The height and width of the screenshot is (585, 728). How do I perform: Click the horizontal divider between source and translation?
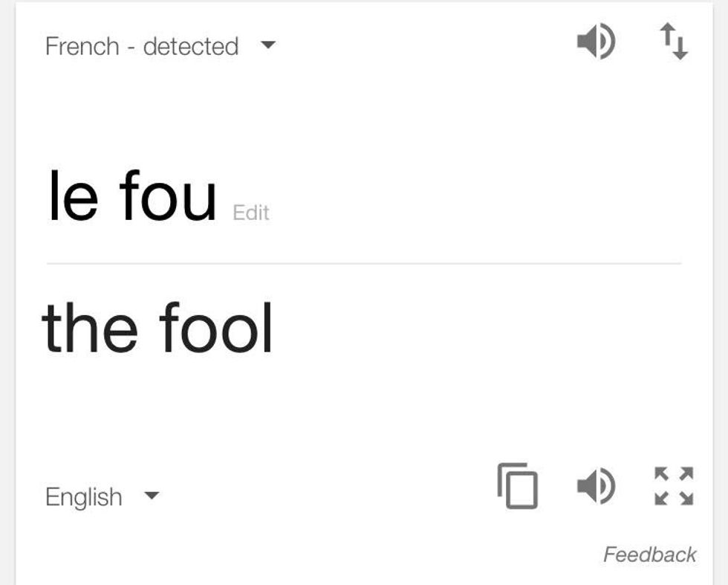(364, 263)
